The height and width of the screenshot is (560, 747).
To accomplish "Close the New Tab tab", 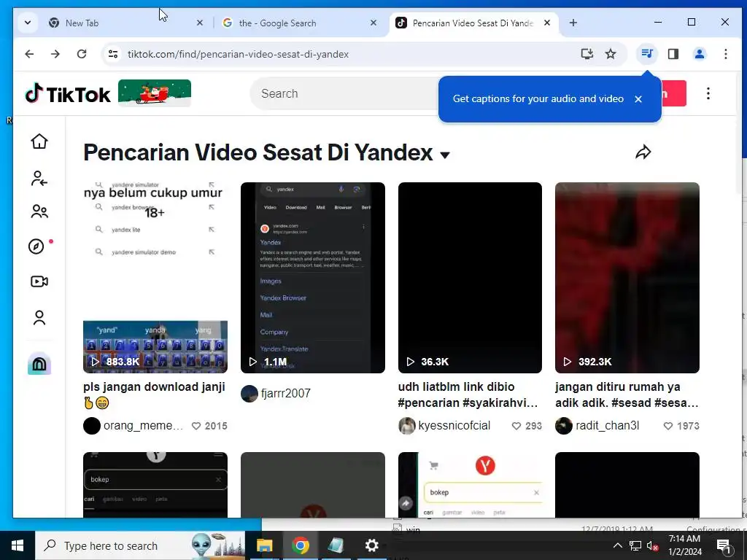I will [200, 23].
